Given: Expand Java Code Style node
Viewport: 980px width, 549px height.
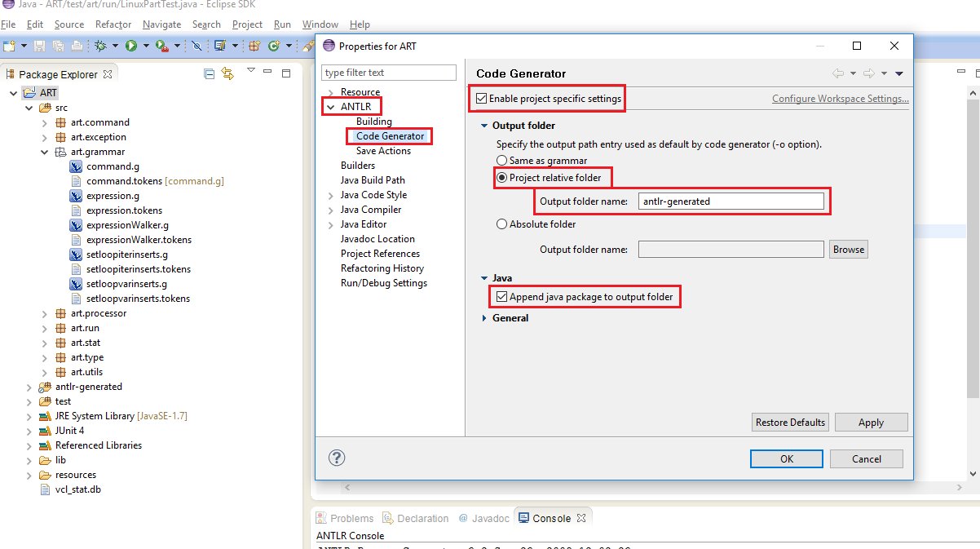Looking at the screenshot, I should click(330, 195).
